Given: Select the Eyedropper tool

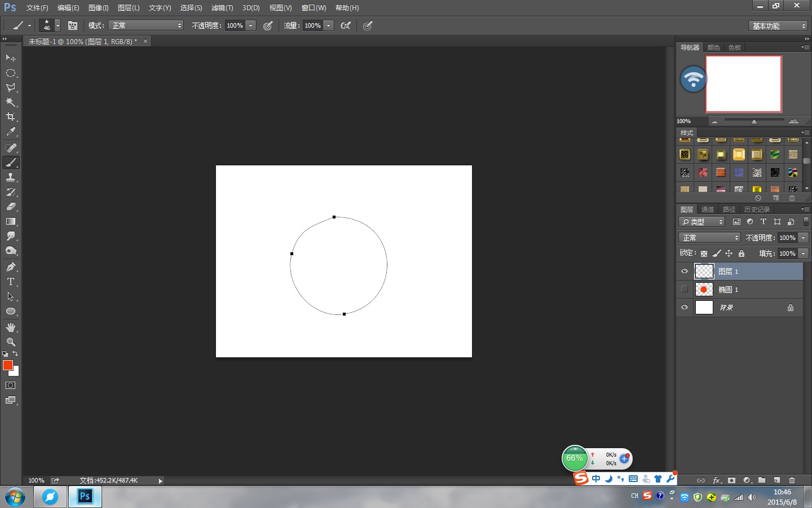Looking at the screenshot, I should pos(11,132).
